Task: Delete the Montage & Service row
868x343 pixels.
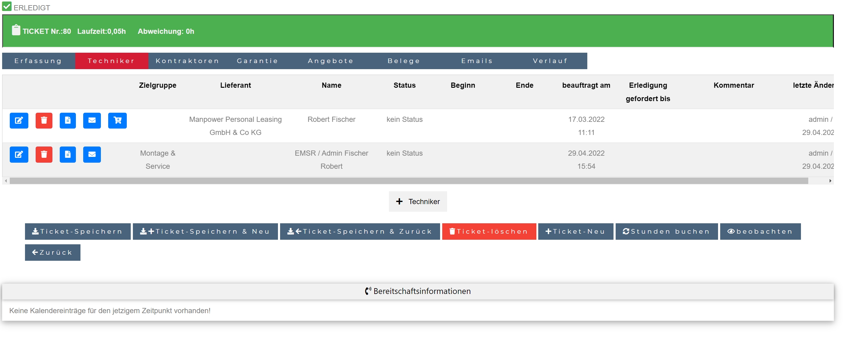Action: tap(44, 155)
